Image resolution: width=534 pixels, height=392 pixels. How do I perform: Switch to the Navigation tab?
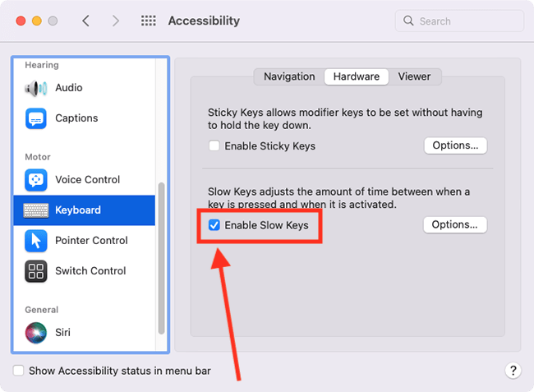(x=289, y=76)
